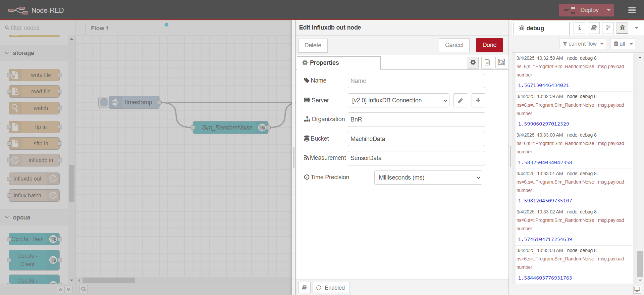The image size is (644, 295).
Task: Open the node properties gear icon tab
Action: click(x=473, y=62)
